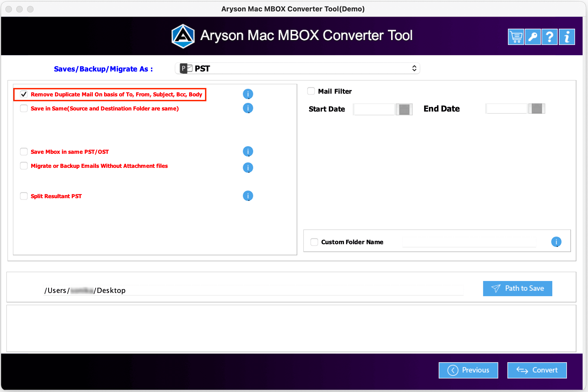The width and height of the screenshot is (588, 392).
Task: Open the PST save format dropdown
Action: point(297,68)
